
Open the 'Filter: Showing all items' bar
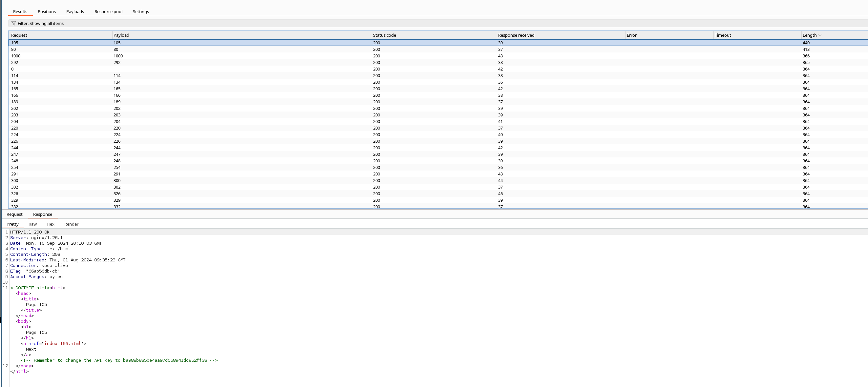click(438, 23)
